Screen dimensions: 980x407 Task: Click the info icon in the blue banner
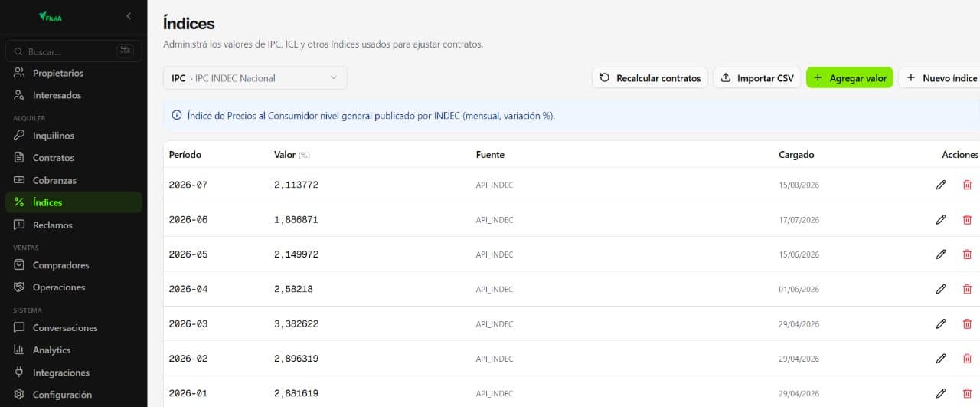point(177,116)
